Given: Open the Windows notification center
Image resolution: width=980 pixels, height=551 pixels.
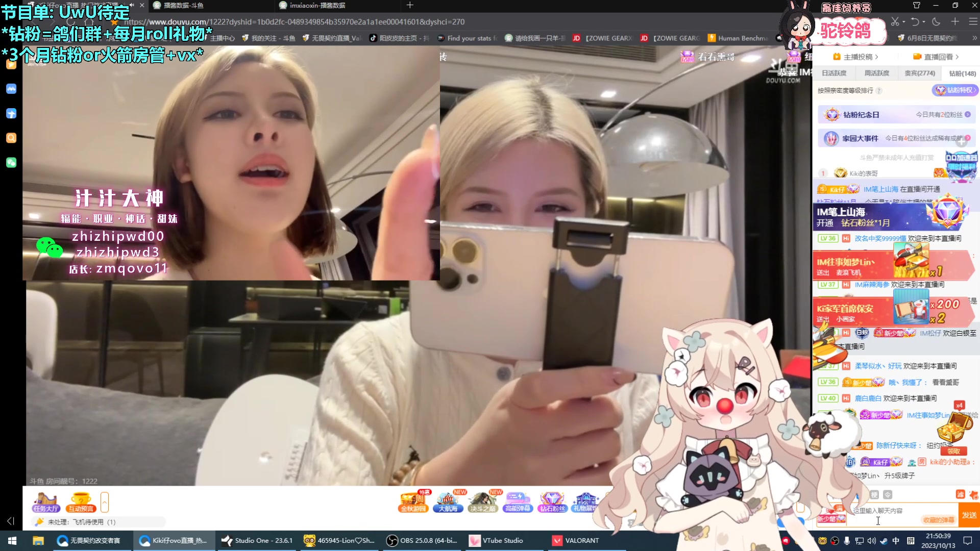Looking at the screenshot, I should pos(967,541).
